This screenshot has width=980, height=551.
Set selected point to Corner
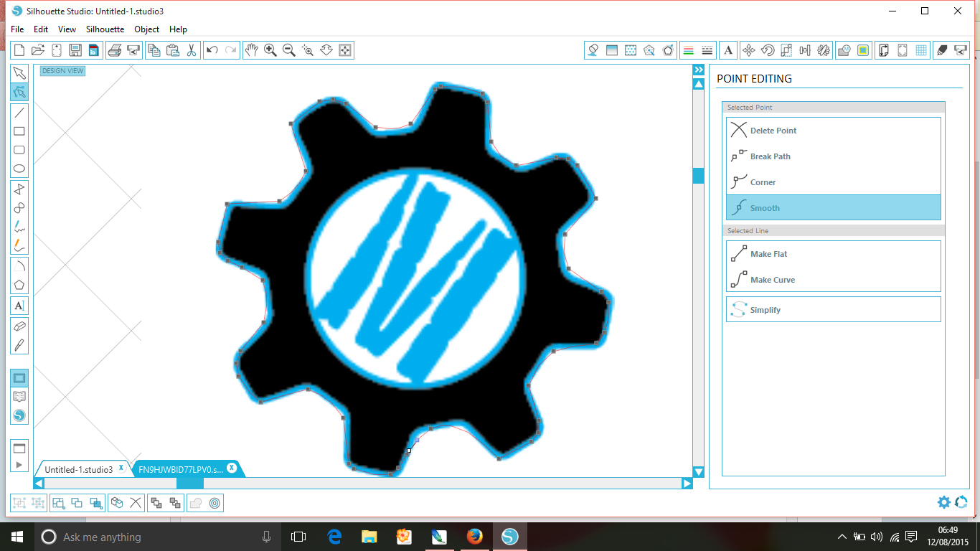tap(834, 182)
